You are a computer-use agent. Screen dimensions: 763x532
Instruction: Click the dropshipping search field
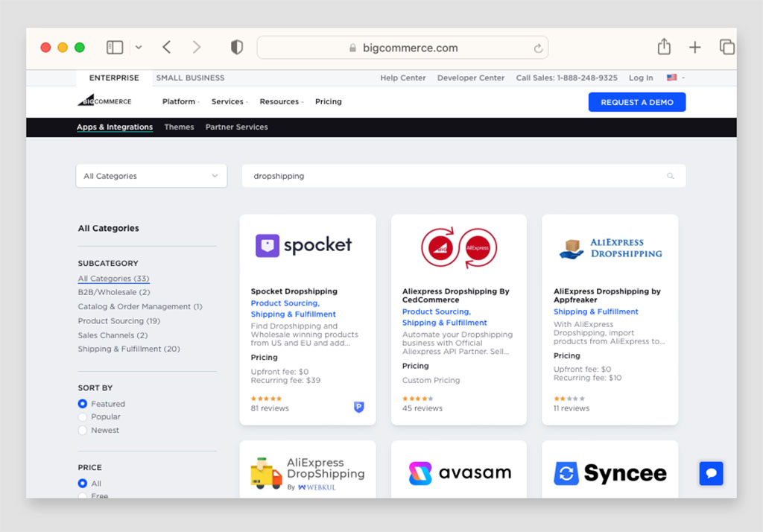pyautogui.click(x=463, y=176)
